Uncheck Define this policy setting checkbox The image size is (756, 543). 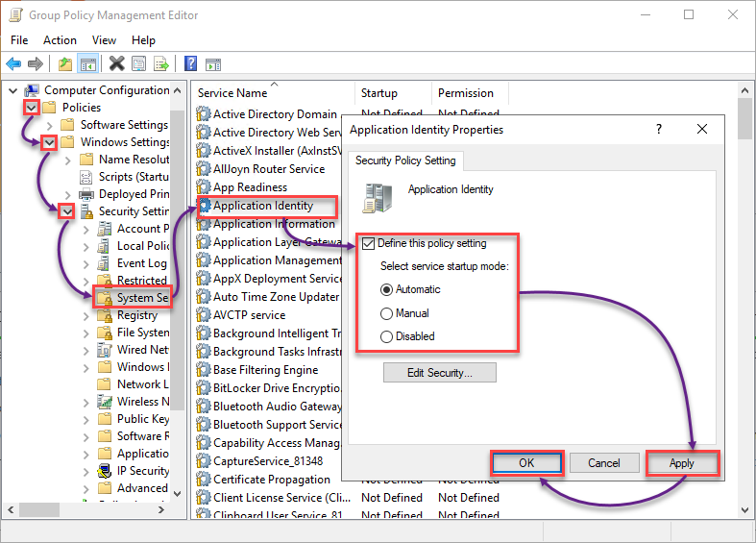pos(368,243)
